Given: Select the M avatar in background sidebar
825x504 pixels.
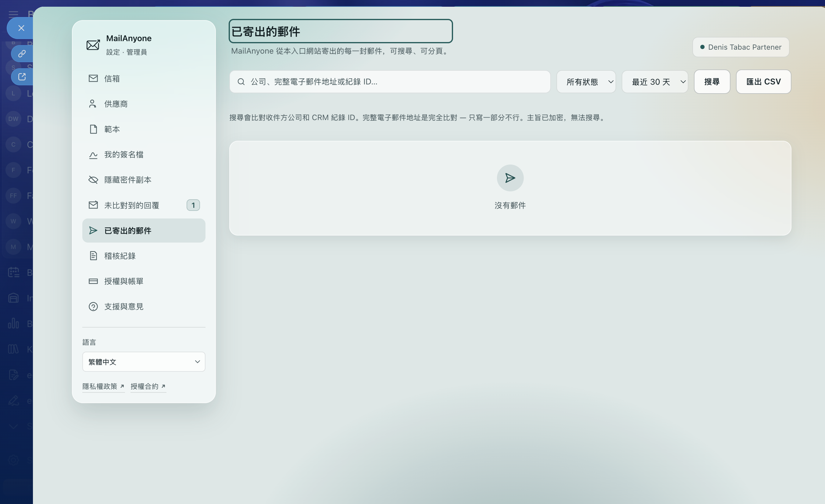Looking at the screenshot, I should [13, 247].
